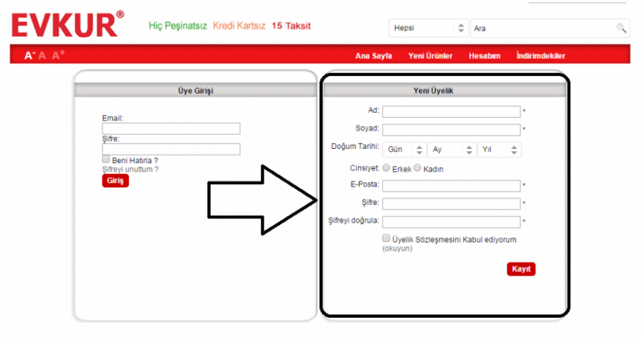The height and width of the screenshot is (337, 644).
Task: Select the Kadın radio button
Action: 417,168
